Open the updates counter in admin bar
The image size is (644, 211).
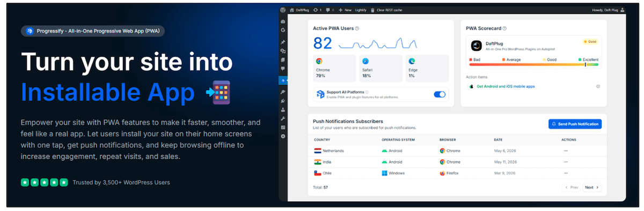tap(317, 10)
